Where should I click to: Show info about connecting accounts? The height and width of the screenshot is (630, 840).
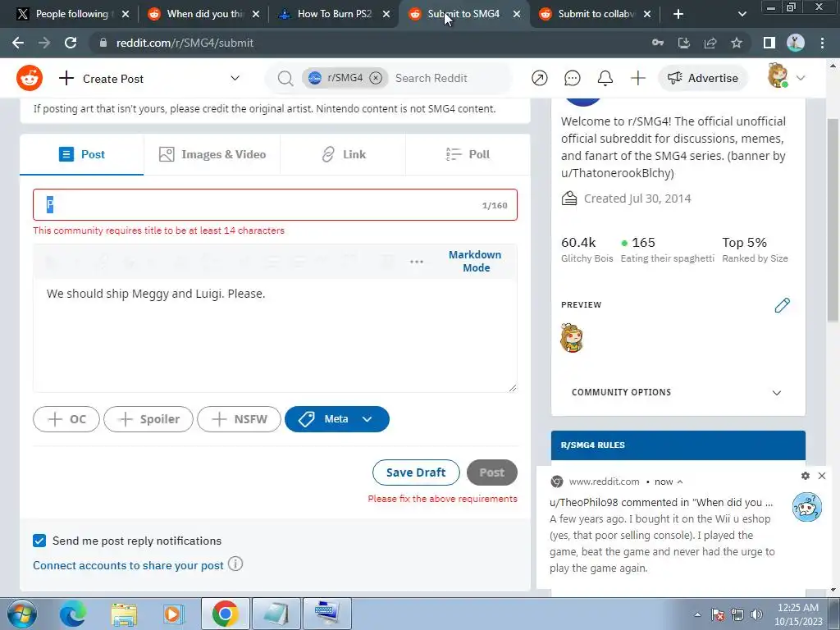coord(235,564)
